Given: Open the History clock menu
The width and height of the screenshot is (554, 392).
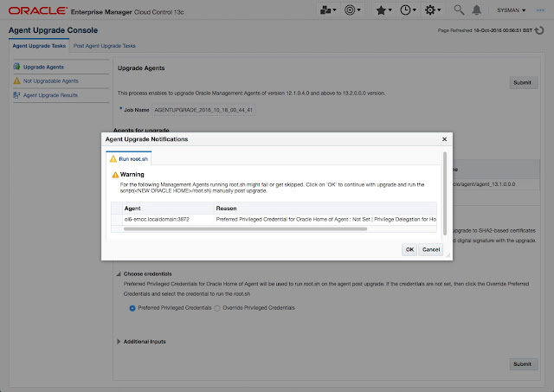Looking at the screenshot, I should [x=408, y=10].
